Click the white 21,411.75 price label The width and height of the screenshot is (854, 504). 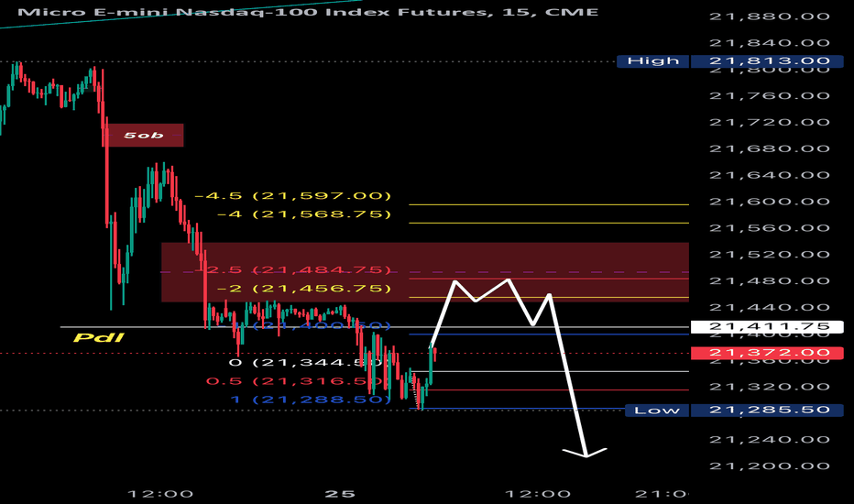tap(767, 327)
